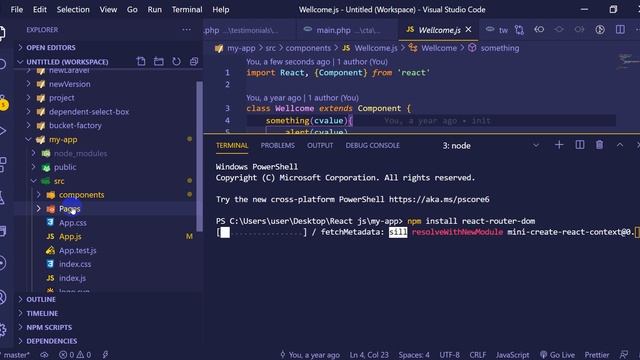Click something in the breadcrumb
The height and width of the screenshot is (360, 640).
(x=500, y=48)
